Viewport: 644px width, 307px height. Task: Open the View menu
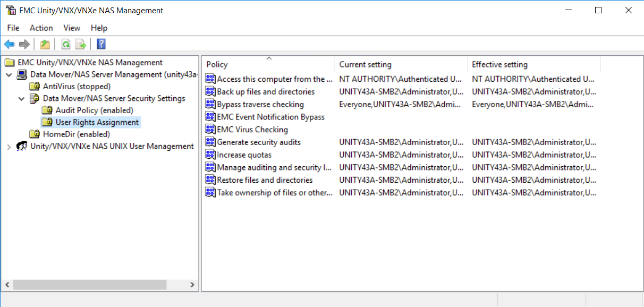[72, 28]
